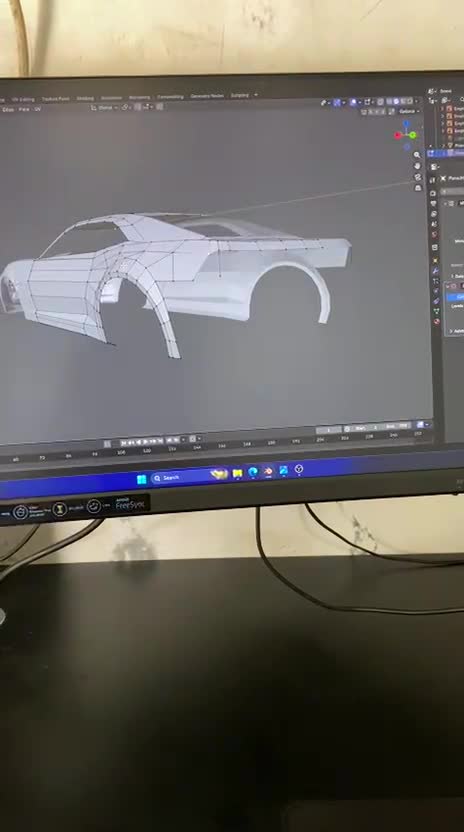Open Microsoft Edge from the taskbar
Image resolution: width=464 pixels, height=832 pixels.
coord(253,472)
